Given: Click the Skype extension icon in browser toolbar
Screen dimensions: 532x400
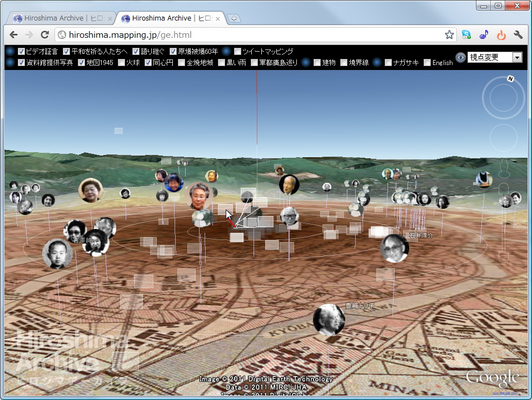Looking at the screenshot, I should 466,34.
